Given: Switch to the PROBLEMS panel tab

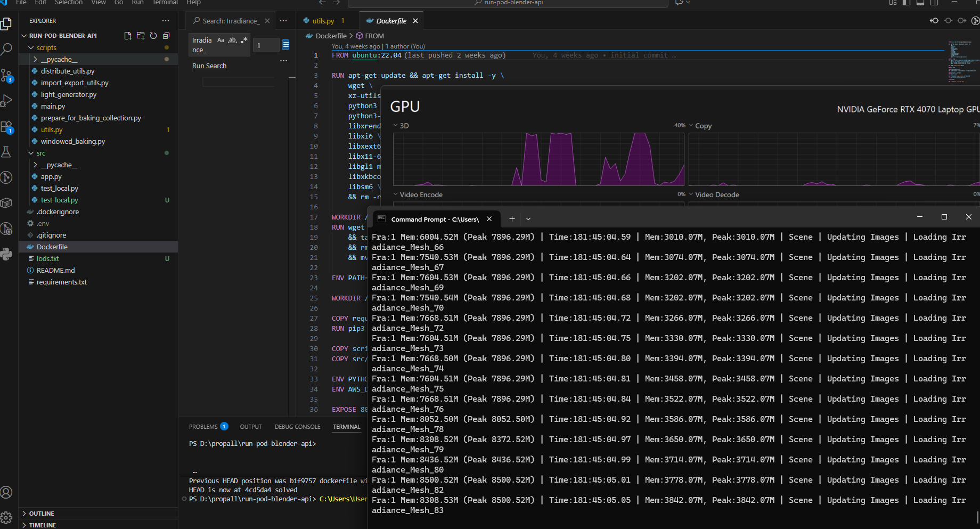Looking at the screenshot, I should tap(203, 427).
